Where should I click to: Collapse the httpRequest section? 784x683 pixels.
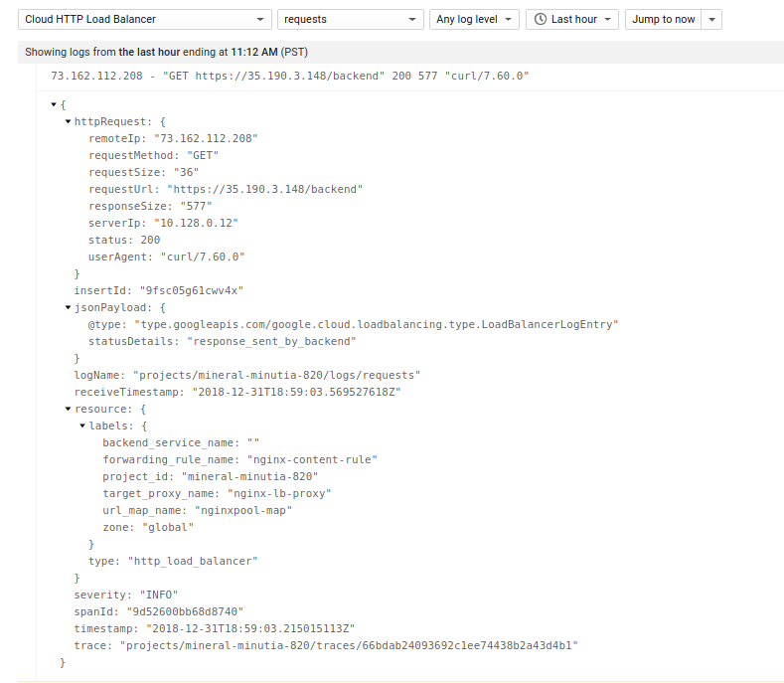pyautogui.click(x=68, y=121)
